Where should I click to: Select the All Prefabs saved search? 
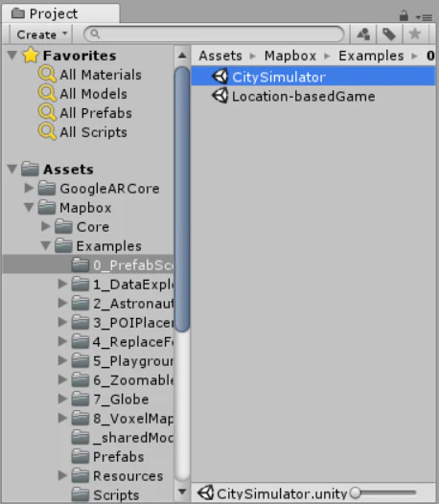(x=96, y=113)
